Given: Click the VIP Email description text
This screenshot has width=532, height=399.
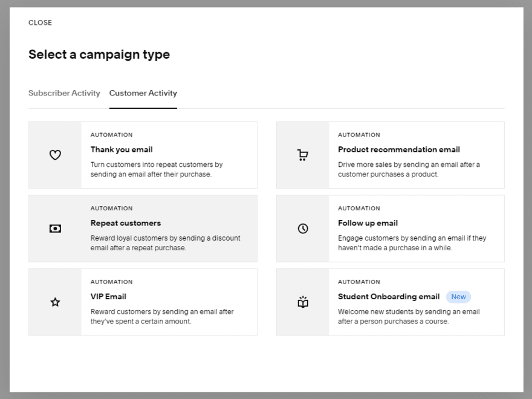Looking at the screenshot, I should (x=163, y=317).
